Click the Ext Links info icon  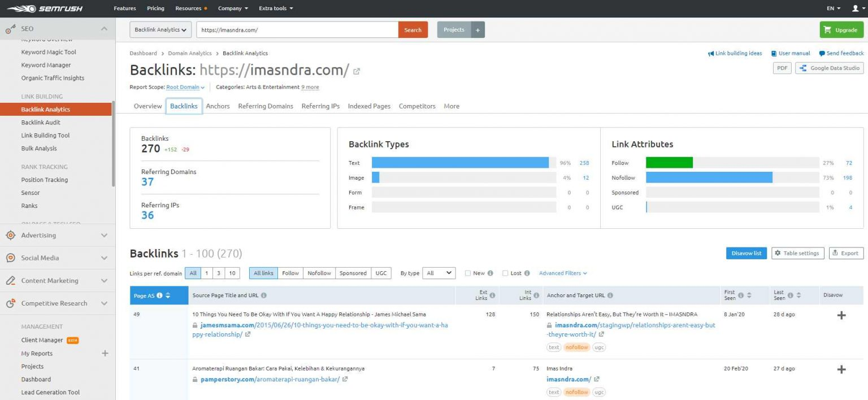pyautogui.click(x=493, y=295)
